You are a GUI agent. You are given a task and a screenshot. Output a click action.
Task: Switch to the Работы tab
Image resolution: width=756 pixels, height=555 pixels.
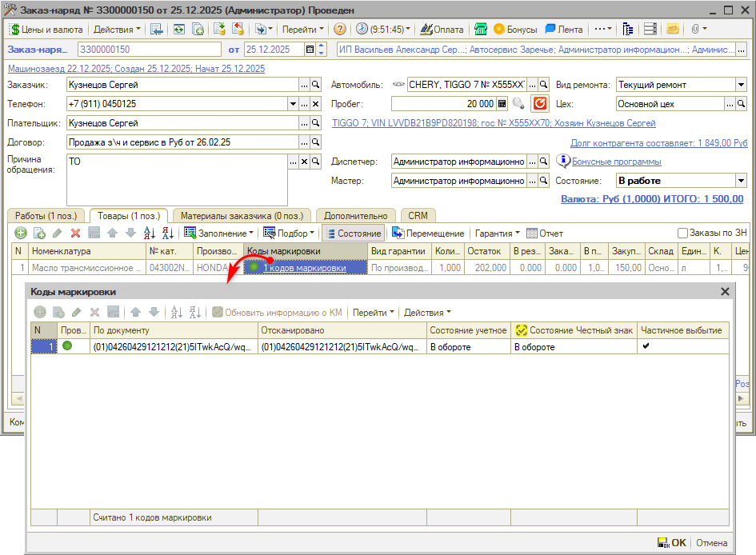pyautogui.click(x=46, y=215)
